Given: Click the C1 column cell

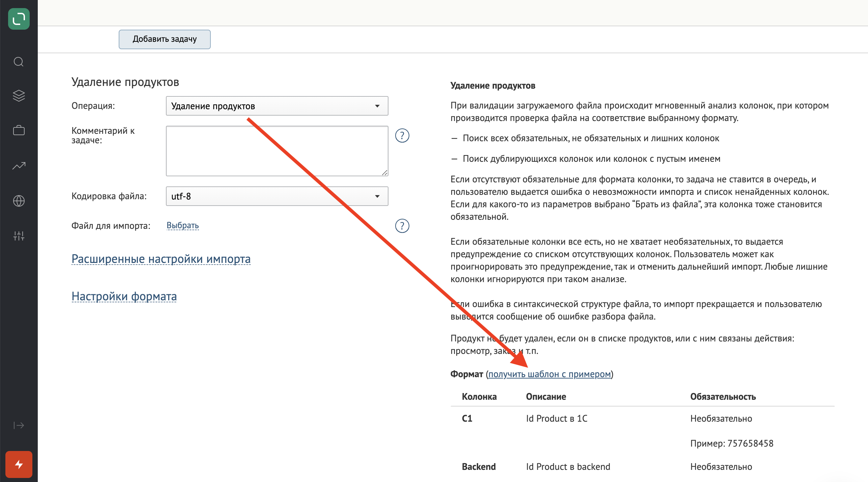Looking at the screenshot, I should pos(467,418).
